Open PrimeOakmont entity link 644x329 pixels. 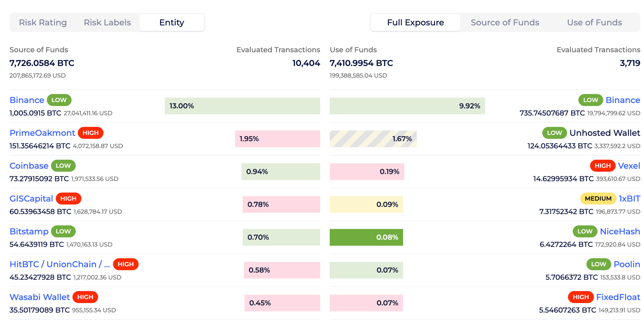pos(42,133)
